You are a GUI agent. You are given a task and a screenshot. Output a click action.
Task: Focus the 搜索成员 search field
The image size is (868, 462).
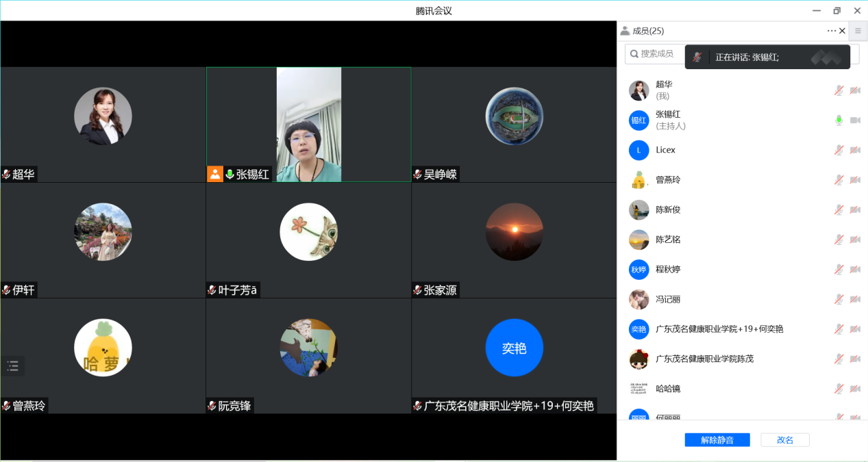742,53
